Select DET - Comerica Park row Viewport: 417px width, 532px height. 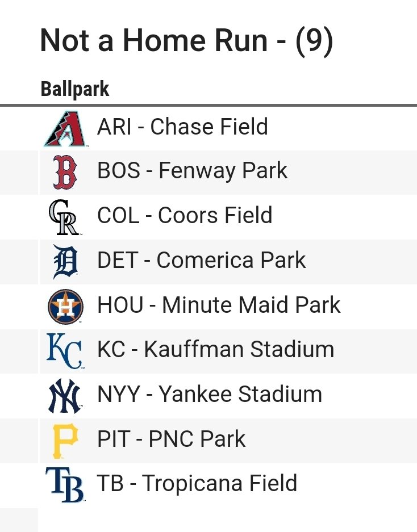click(x=208, y=262)
